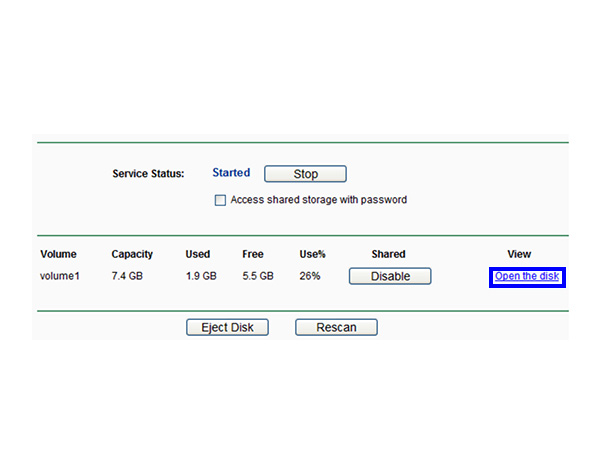Click the Capacity column header
600x450 pixels.
132,254
